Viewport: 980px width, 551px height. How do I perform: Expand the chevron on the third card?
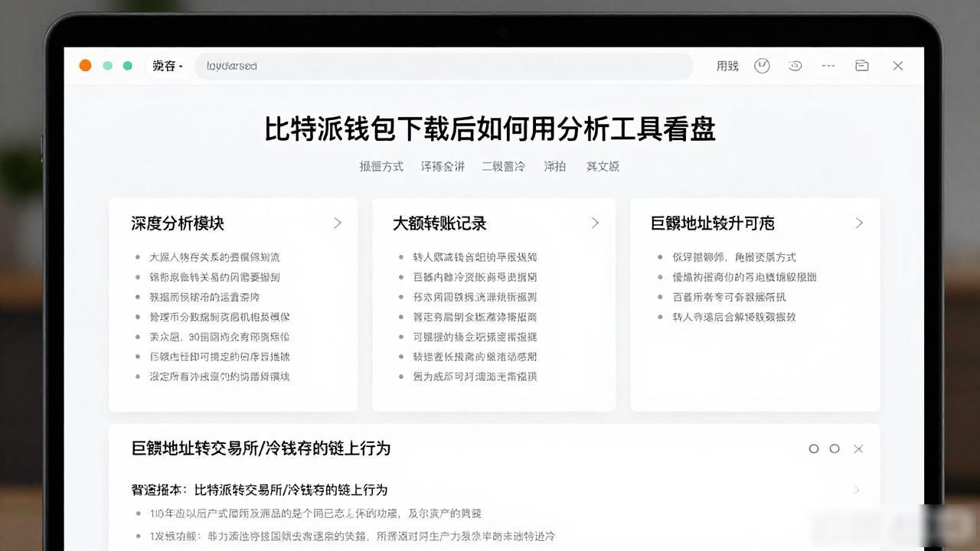859,223
